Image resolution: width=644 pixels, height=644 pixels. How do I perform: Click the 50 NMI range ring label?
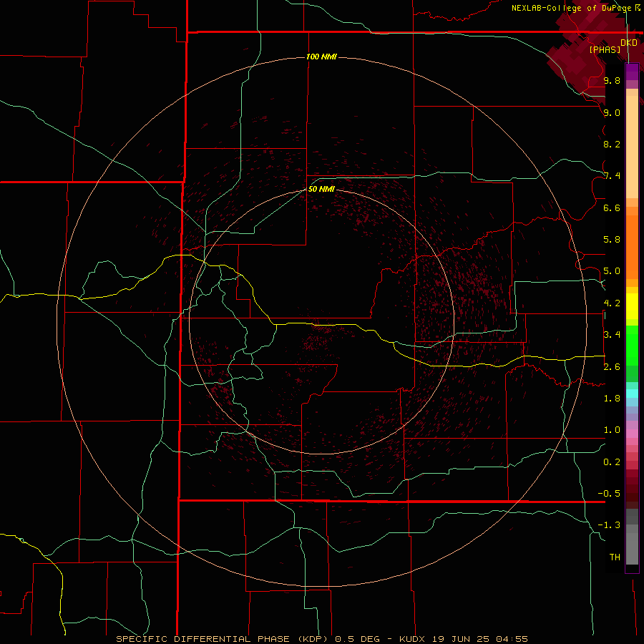coord(321,189)
